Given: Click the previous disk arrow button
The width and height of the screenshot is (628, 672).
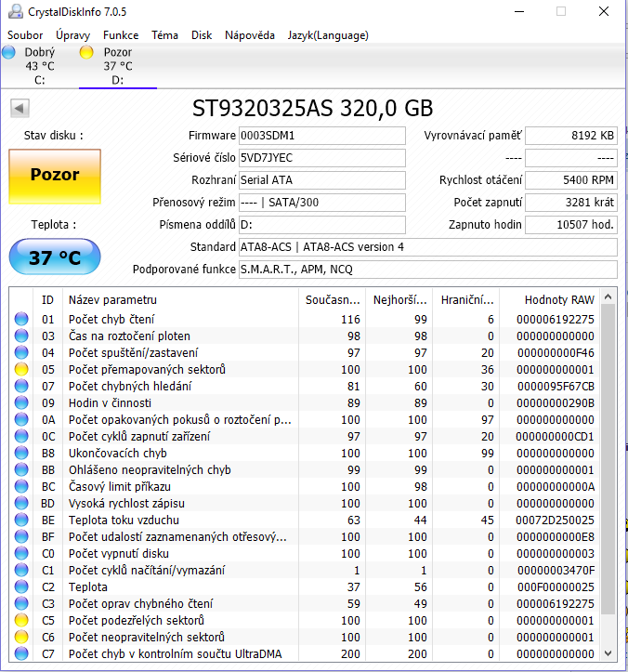Looking at the screenshot, I should click(20, 108).
